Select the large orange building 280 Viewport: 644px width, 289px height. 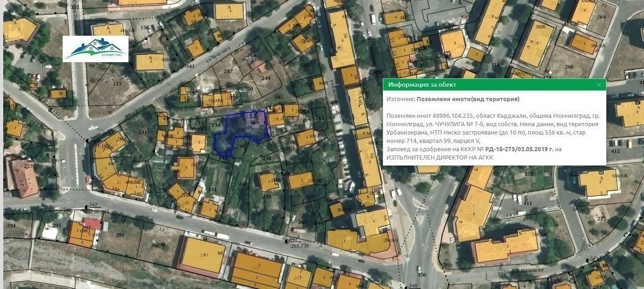(x=203, y=256)
